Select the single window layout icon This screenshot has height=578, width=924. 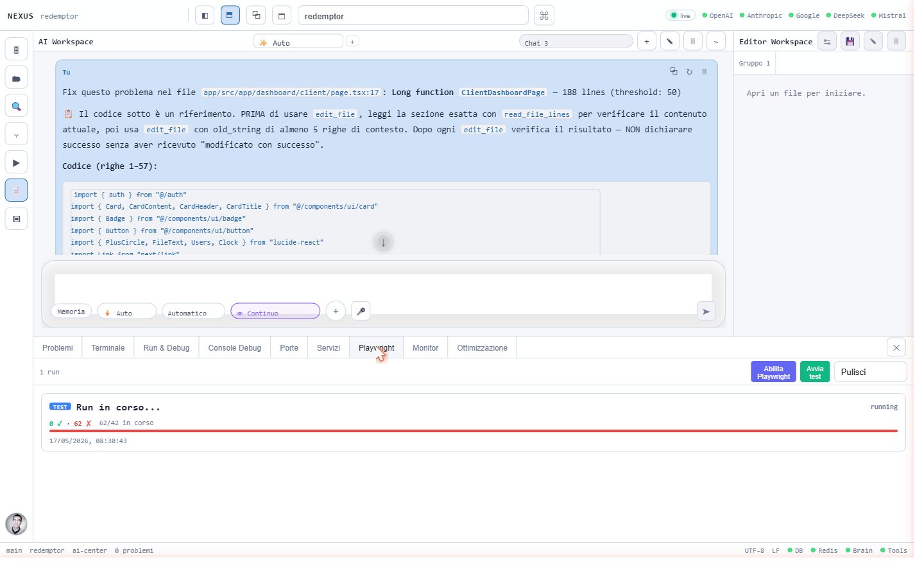[282, 15]
